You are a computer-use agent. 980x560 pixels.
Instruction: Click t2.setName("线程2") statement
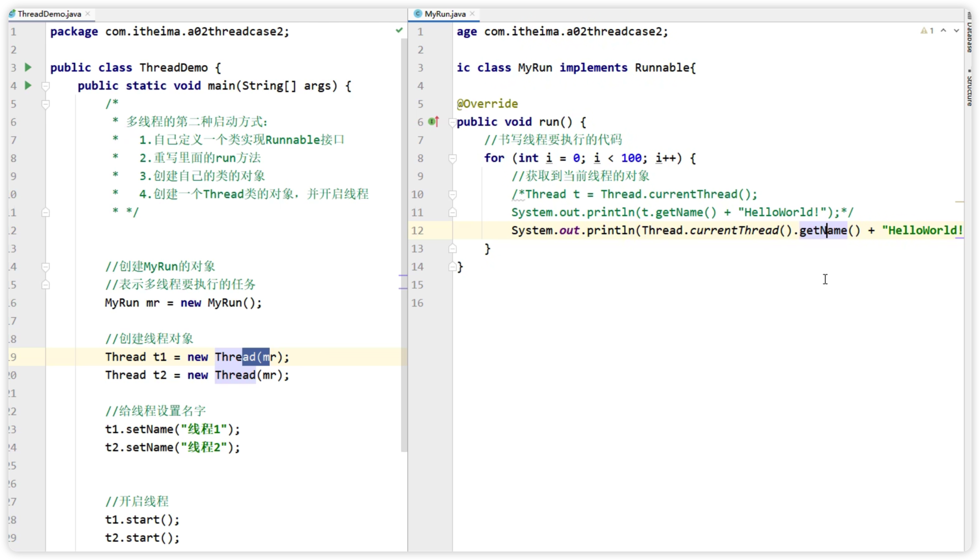tap(173, 447)
